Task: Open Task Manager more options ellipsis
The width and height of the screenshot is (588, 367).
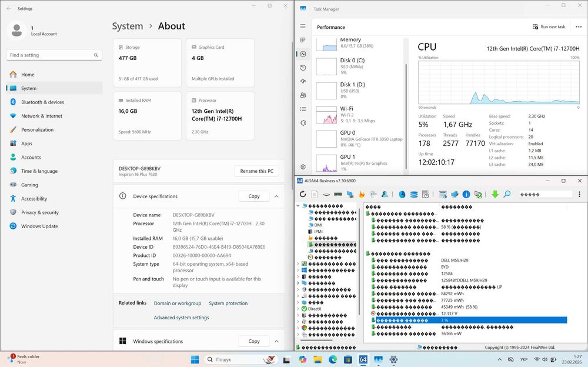Action: pyautogui.click(x=579, y=26)
